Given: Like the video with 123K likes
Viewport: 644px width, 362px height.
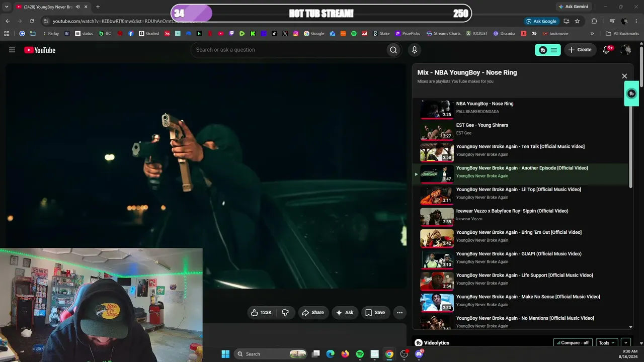Looking at the screenshot, I should (261, 313).
